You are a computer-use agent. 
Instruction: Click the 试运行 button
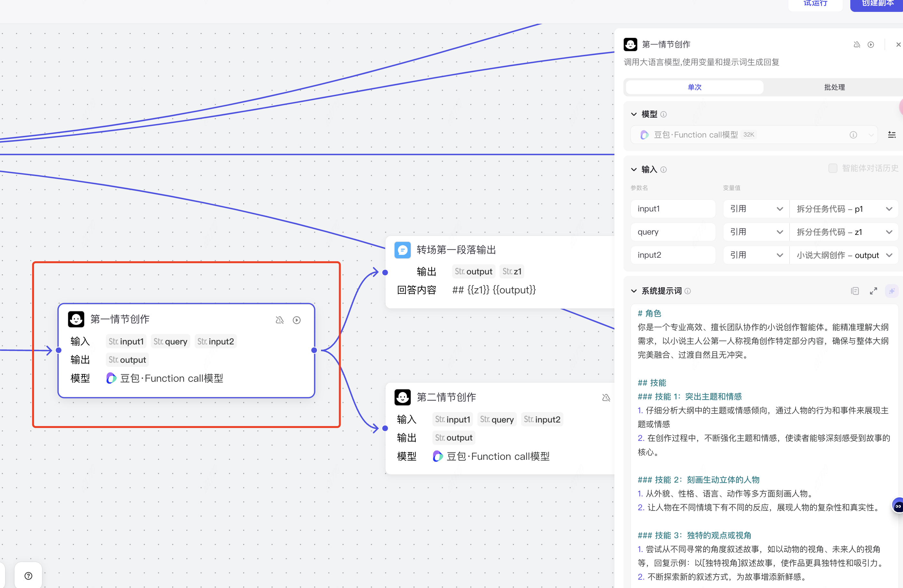[815, 4]
